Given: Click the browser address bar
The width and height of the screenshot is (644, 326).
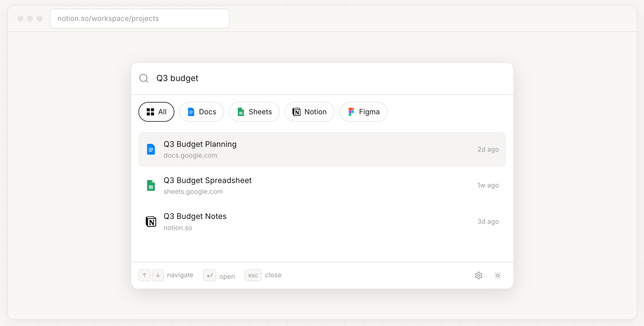Looking at the screenshot, I should (140, 19).
